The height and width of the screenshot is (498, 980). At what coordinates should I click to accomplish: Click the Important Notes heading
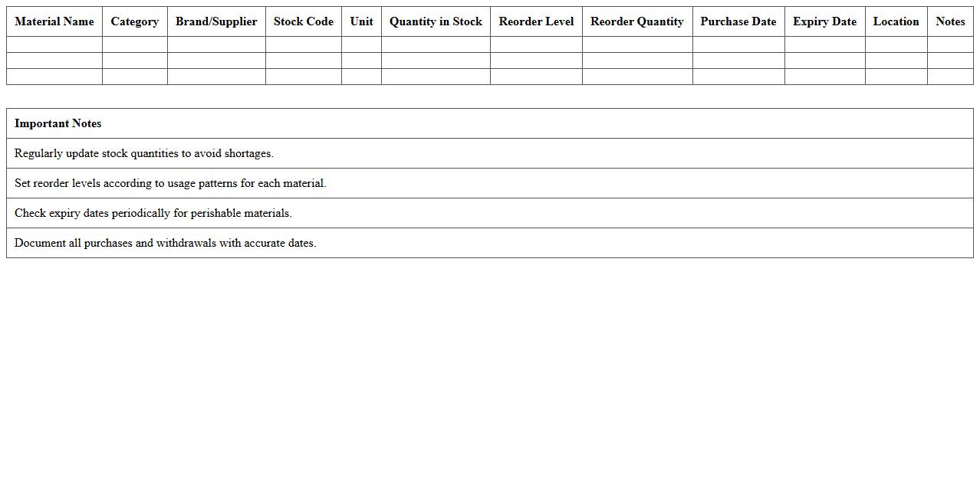click(x=58, y=123)
